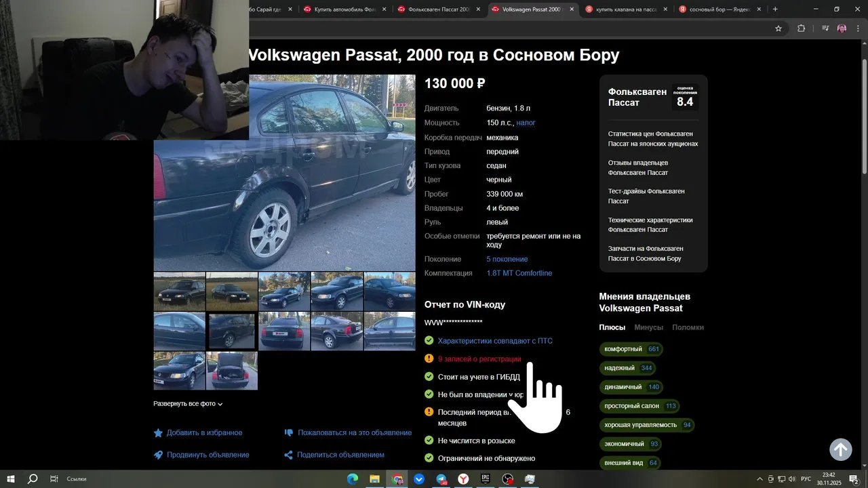The height and width of the screenshot is (488, 868).
Task: Open Yandex Browser from the taskbar
Action: coord(463,479)
